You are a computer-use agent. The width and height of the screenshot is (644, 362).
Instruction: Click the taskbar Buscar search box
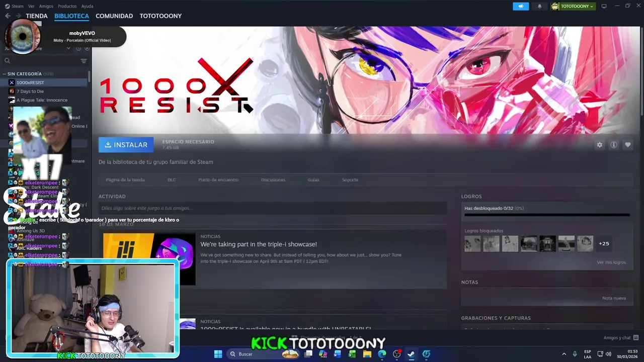click(x=264, y=354)
